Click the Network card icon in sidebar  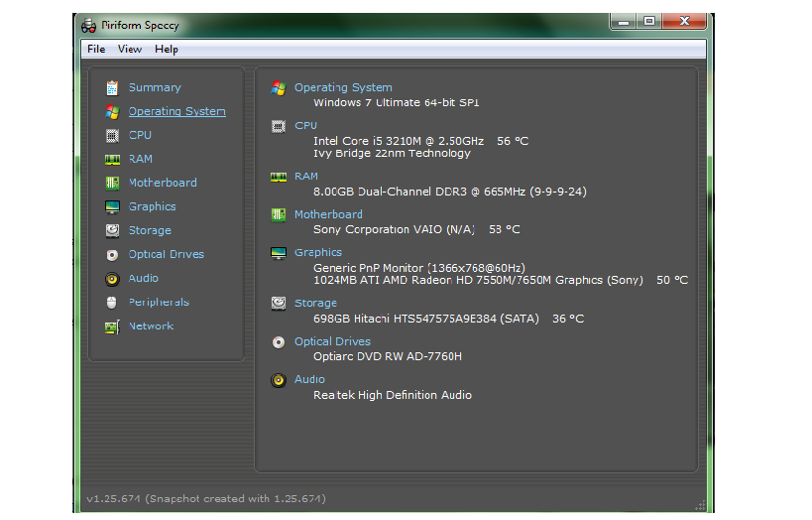(x=112, y=326)
